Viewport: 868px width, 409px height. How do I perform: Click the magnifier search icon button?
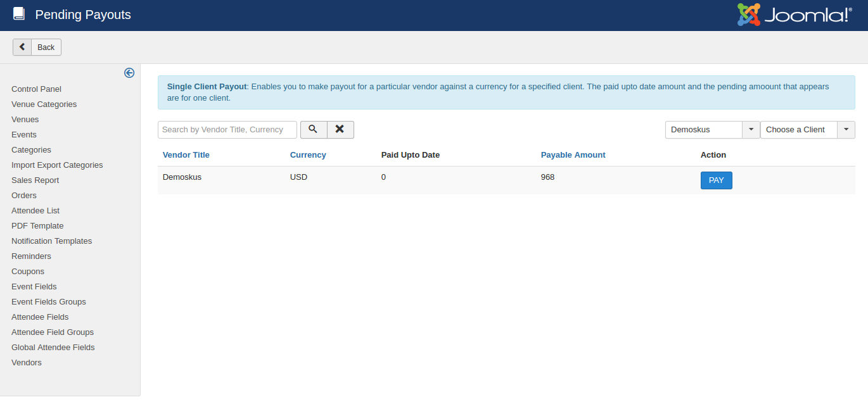(x=313, y=129)
